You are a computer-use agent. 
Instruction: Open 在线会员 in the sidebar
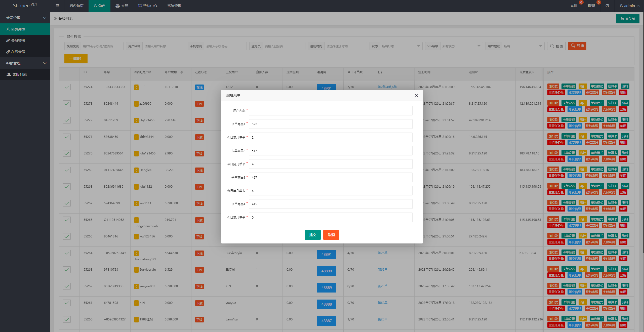click(18, 52)
